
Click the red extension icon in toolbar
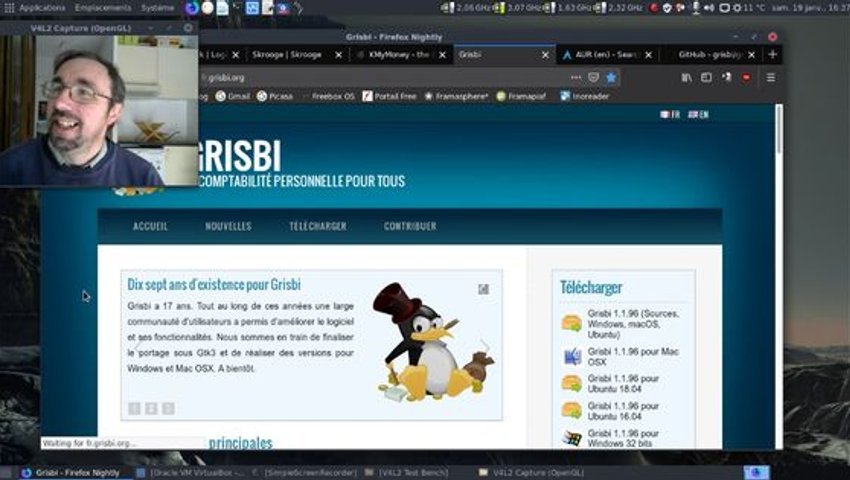746,78
